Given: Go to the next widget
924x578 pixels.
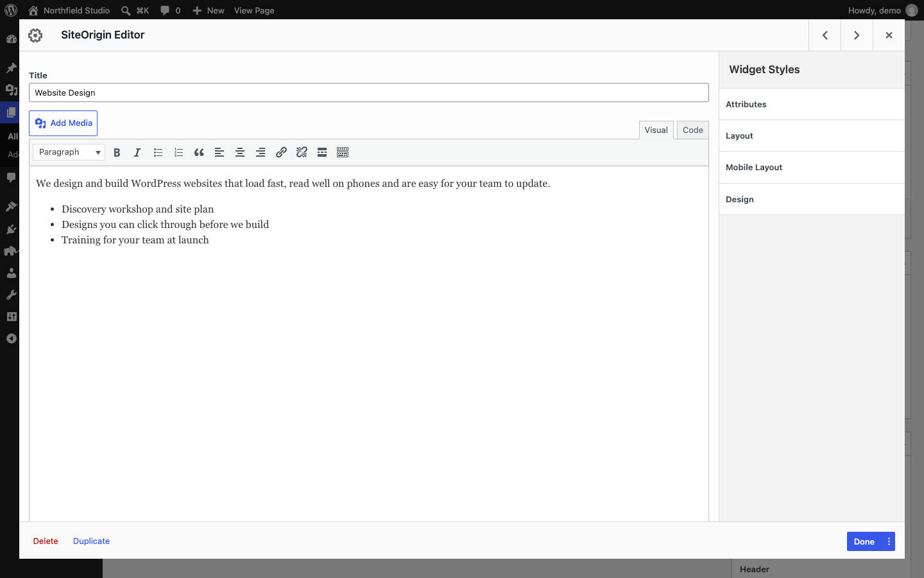Looking at the screenshot, I should tap(857, 35).
